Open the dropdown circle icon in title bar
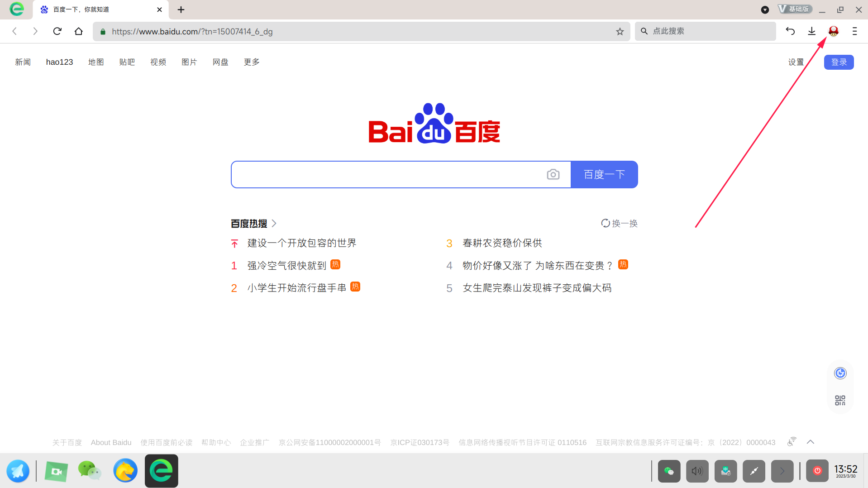The height and width of the screenshot is (488, 868). pos(765,10)
